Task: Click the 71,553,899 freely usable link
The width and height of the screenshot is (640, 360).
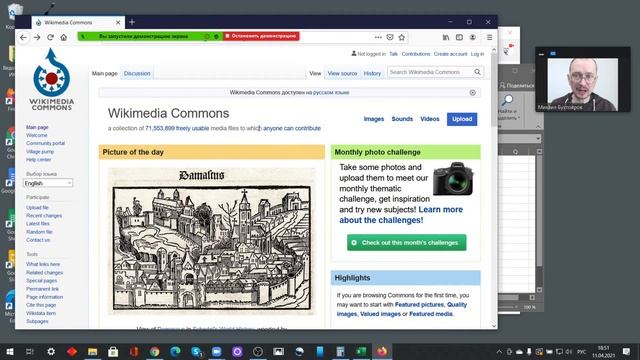Action: click(x=177, y=128)
